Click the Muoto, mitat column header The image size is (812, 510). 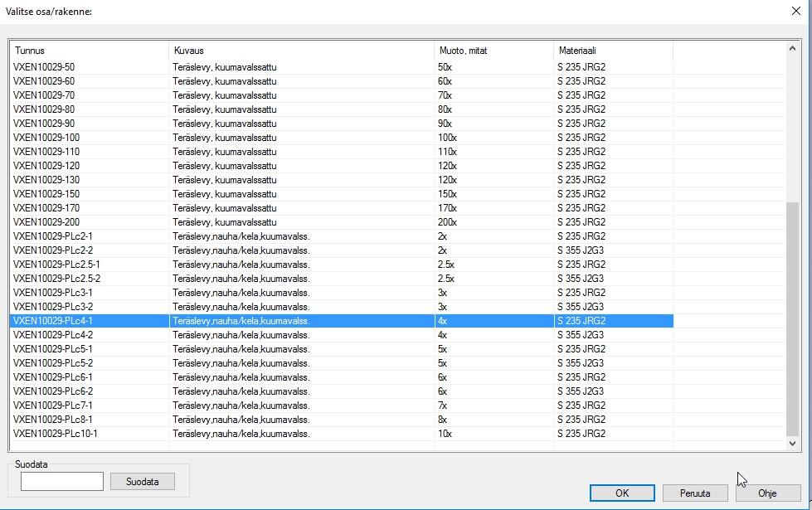(494, 51)
